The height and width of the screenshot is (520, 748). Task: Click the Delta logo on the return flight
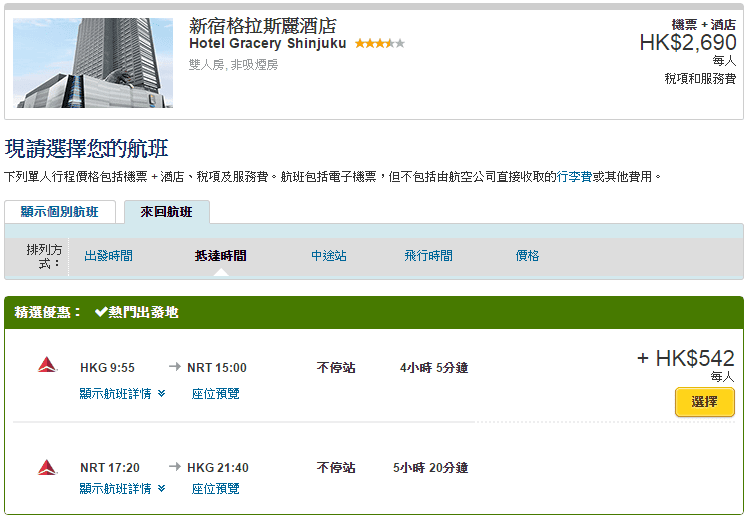[x=47, y=467]
